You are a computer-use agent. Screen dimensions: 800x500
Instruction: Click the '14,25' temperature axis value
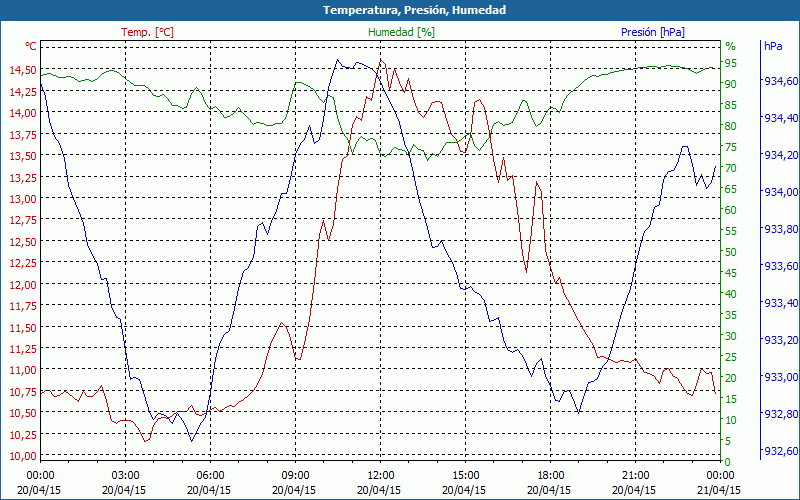[x=22, y=91]
